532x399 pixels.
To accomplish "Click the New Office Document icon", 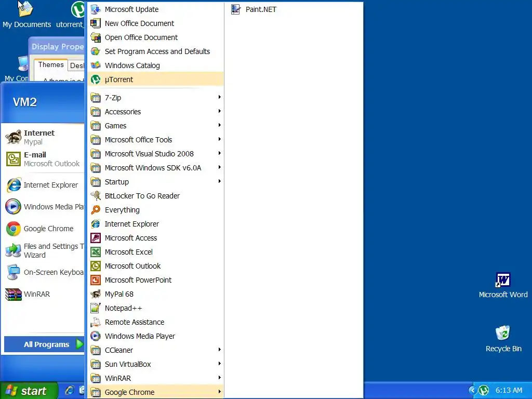I will [96, 23].
